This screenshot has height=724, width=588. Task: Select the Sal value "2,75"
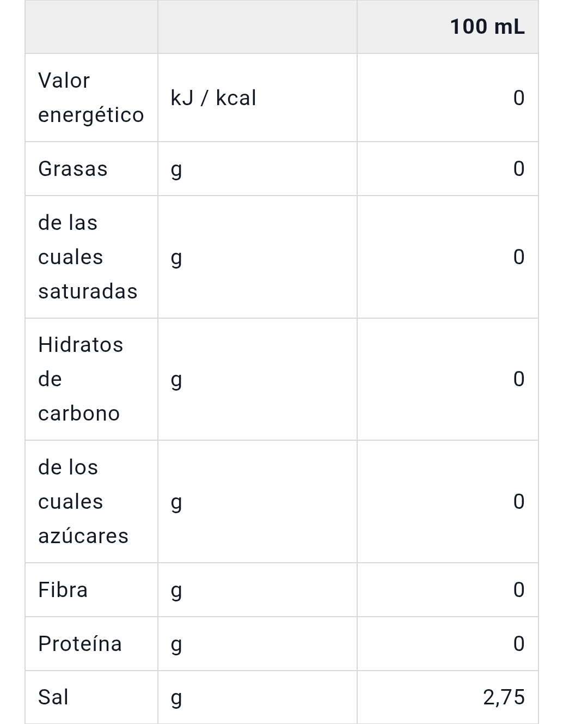pyautogui.click(x=504, y=697)
